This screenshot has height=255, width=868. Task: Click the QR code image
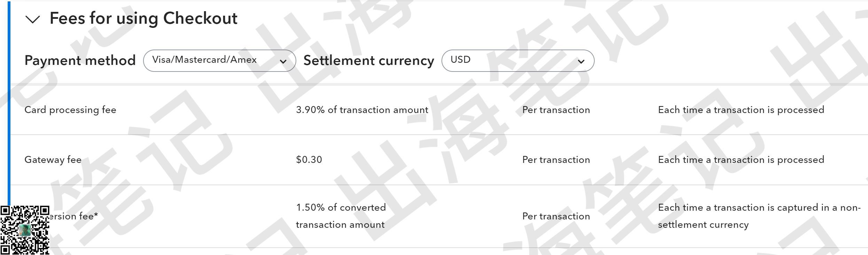point(25,230)
